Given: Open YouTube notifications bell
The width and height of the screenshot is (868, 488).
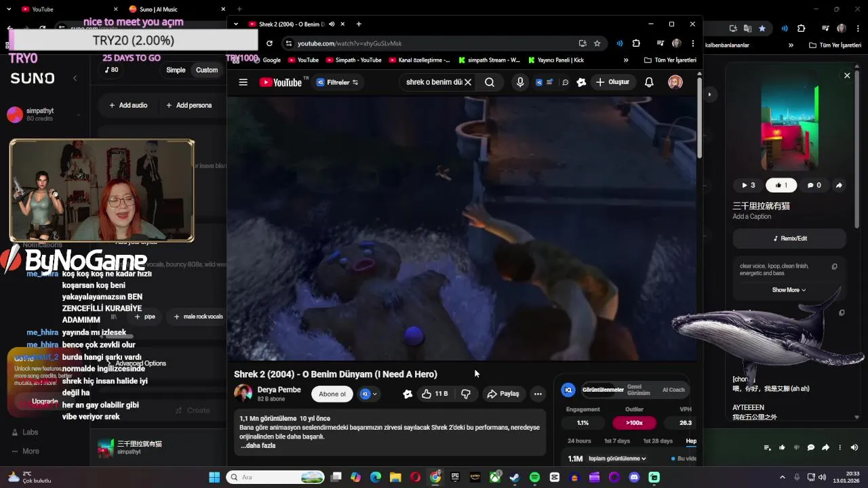Looking at the screenshot, I should tap(649, 82).
